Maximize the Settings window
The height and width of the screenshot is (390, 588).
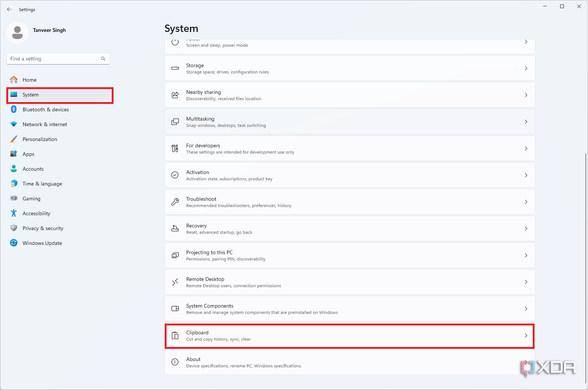pyautogui.click(x=562, y=6)
